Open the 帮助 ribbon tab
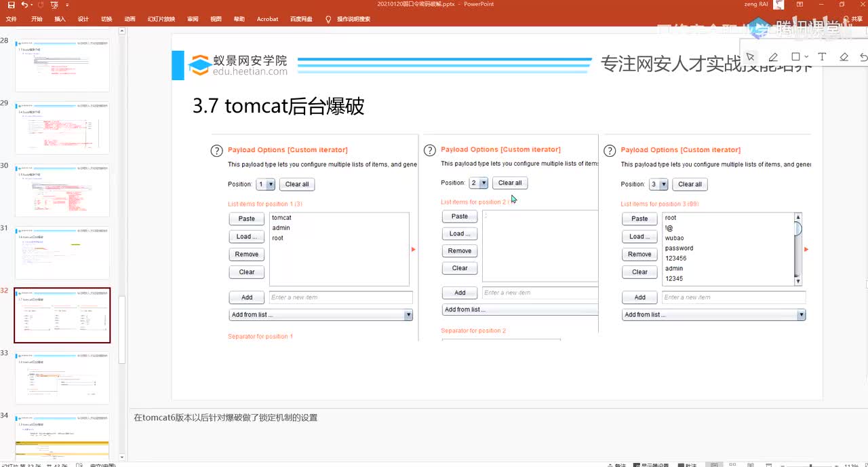 tap(239, 19)
